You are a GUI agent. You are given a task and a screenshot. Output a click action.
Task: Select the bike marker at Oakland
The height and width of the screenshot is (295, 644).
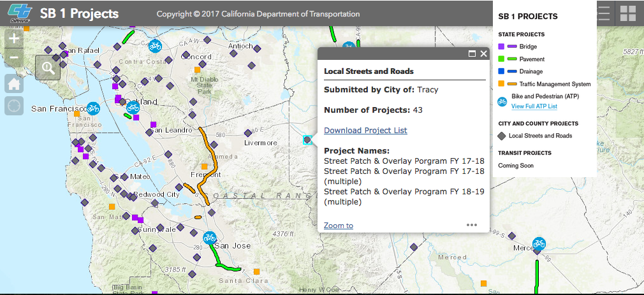(133, 108)
